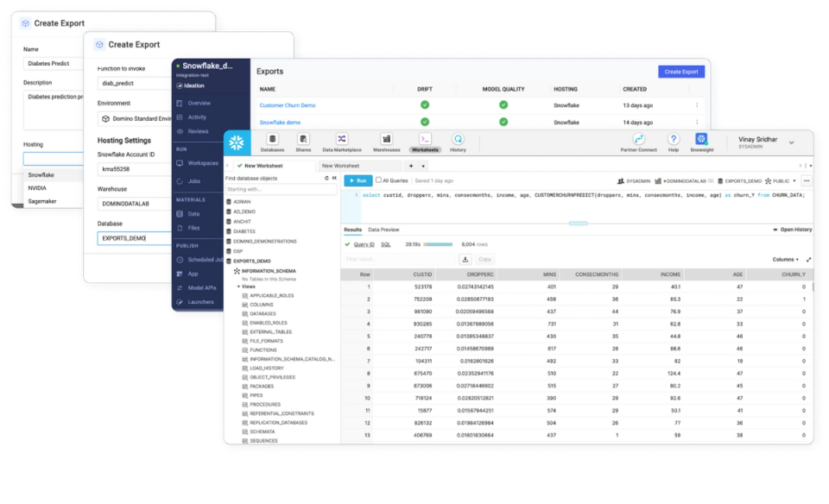Select the Worksheets icon
Image resolution: width=829 pixels, height=504 pixels.
425,139
